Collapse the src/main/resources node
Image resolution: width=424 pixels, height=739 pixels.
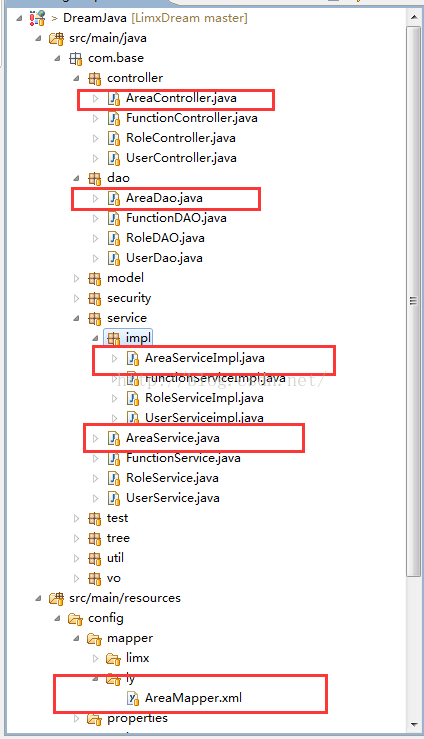click(x=38, y=599)
